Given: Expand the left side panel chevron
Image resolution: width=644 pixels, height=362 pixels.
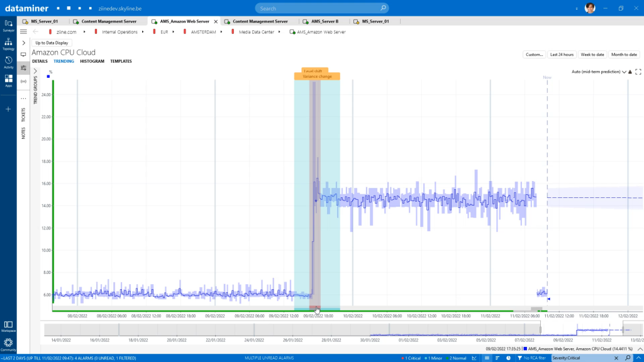Looking at the screenshot, I should click(x=23, y=43).
